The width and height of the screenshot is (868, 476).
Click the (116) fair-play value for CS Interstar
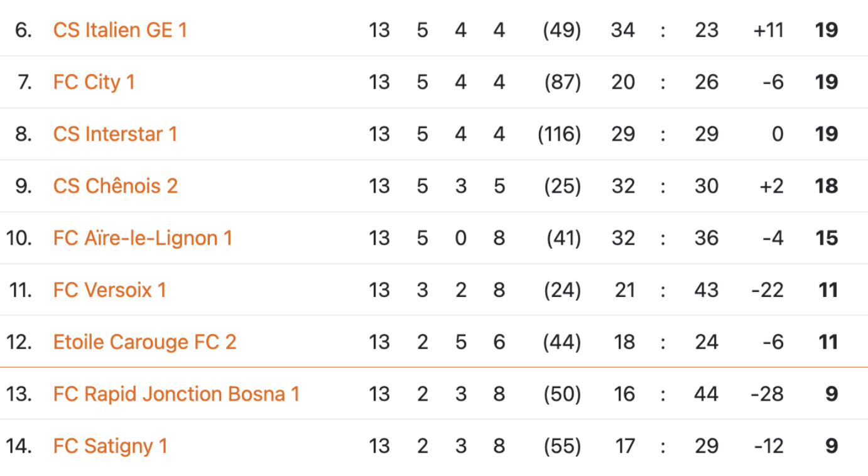(x=559, y=134)
